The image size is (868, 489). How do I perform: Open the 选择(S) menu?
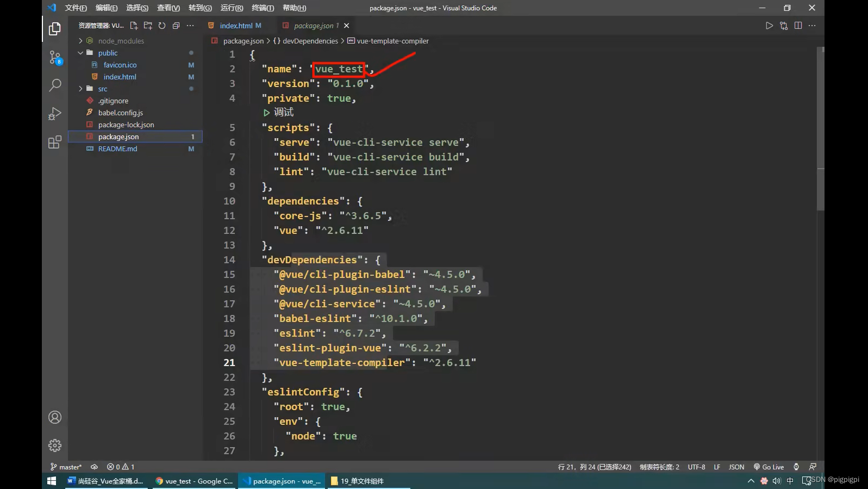[137, 8]
